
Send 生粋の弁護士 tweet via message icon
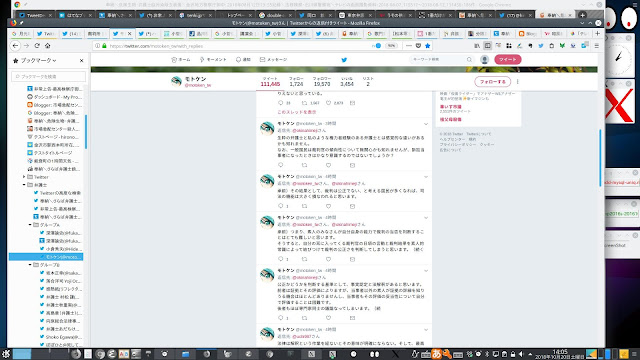[x=352, y=165]
